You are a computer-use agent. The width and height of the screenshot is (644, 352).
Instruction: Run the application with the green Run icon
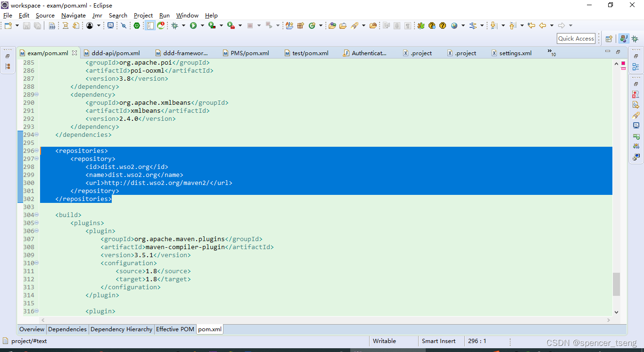pyautogui.click(x=193, y=25)
